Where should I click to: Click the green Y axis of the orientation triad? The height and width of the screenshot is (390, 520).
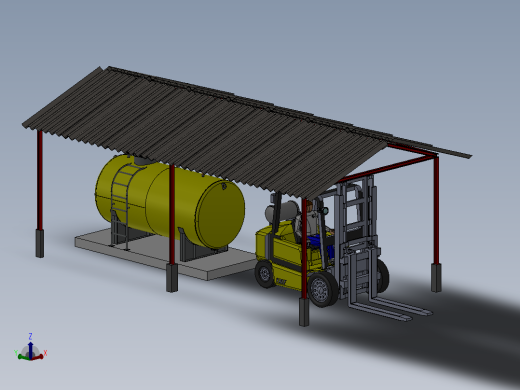click(x=23, y=357)
